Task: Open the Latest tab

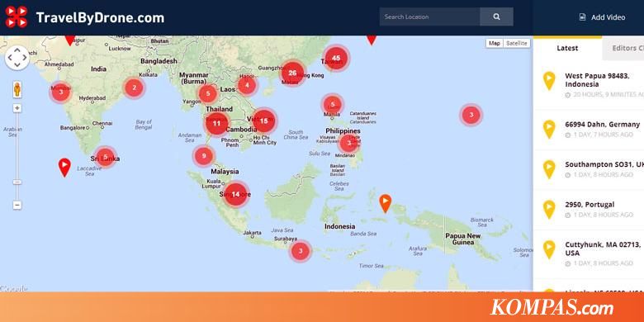Action: point(567,48)
